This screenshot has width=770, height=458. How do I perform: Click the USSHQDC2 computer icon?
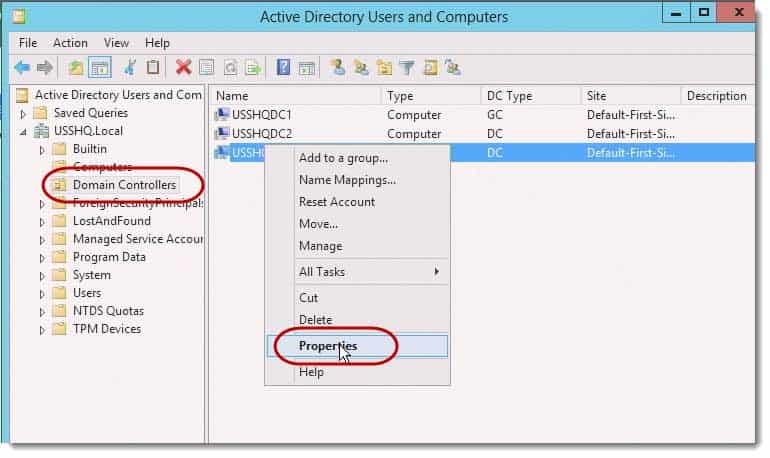(x=222, y=133)
